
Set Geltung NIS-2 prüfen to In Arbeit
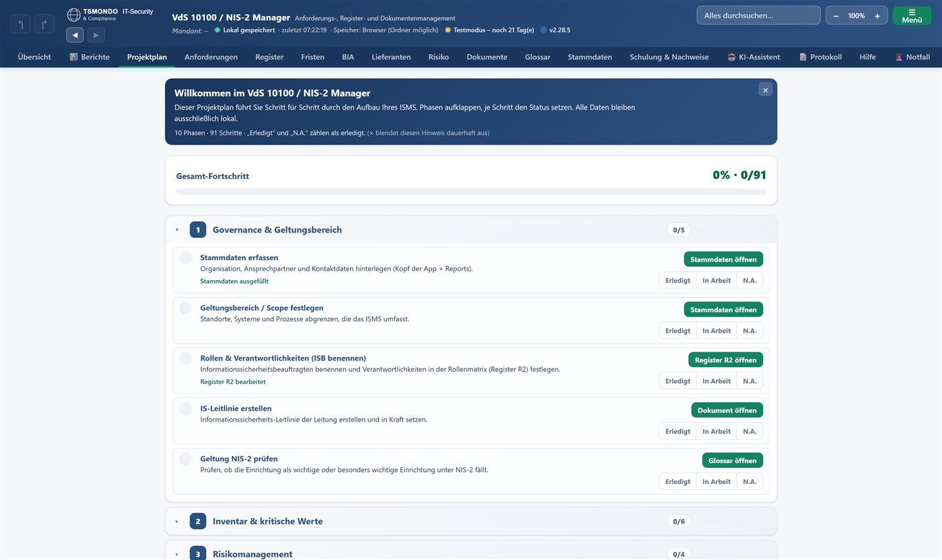point(717,481)
